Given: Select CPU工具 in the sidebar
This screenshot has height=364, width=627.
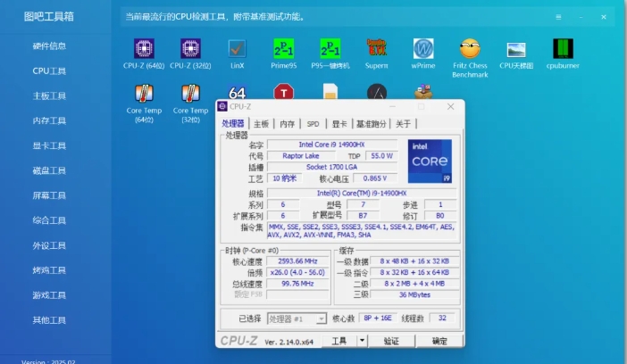Looking at the screenshot, I should coord(49,71).
